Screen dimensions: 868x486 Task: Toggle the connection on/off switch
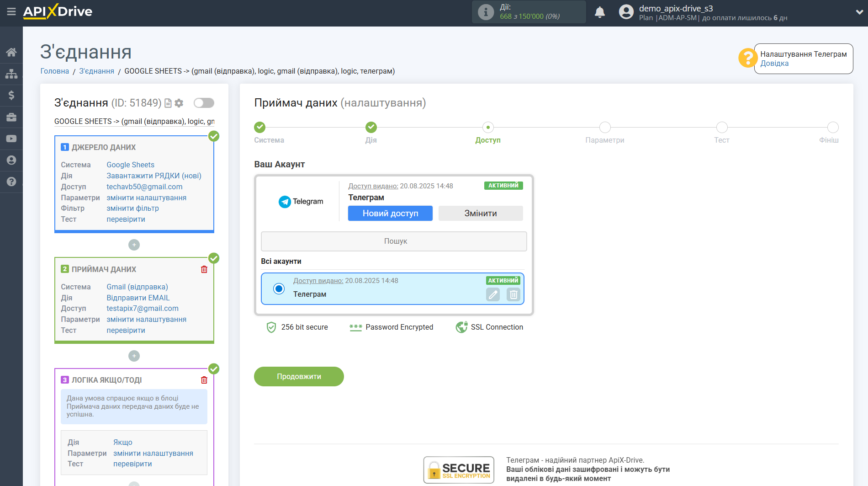pos(204,103)
